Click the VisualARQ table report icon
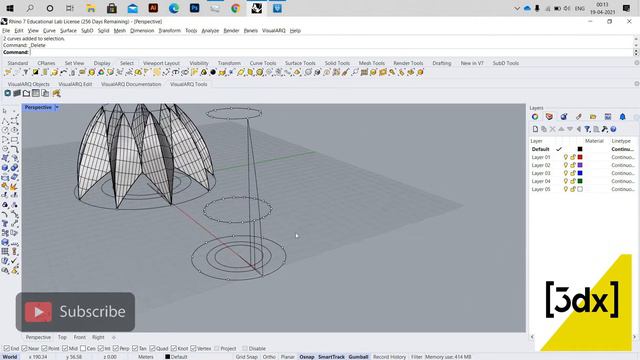Viewport: 640px width, 360px height. tap(36, 93)
